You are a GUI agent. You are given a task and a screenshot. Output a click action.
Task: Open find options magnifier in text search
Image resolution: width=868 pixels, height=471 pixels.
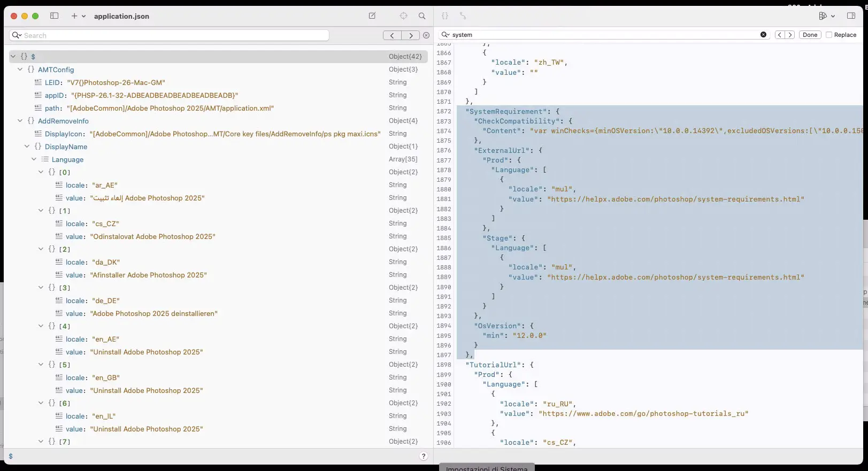445,35
